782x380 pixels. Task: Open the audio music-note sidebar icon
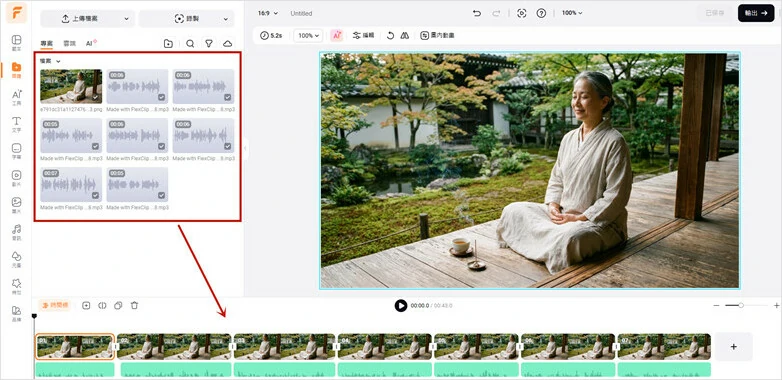tap(16, 231)
